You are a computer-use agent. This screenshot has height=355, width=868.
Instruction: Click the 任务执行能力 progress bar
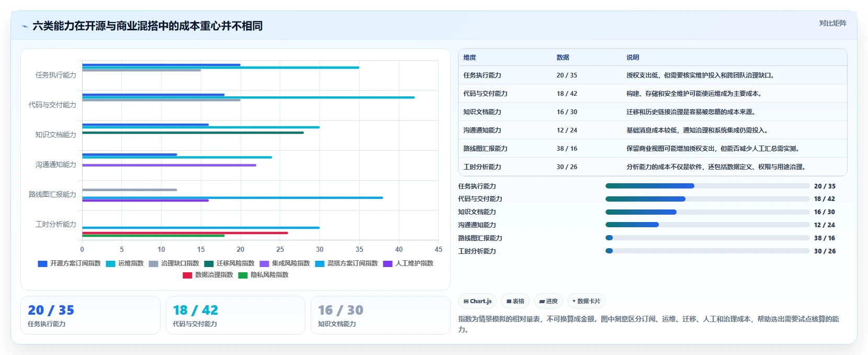707,186
